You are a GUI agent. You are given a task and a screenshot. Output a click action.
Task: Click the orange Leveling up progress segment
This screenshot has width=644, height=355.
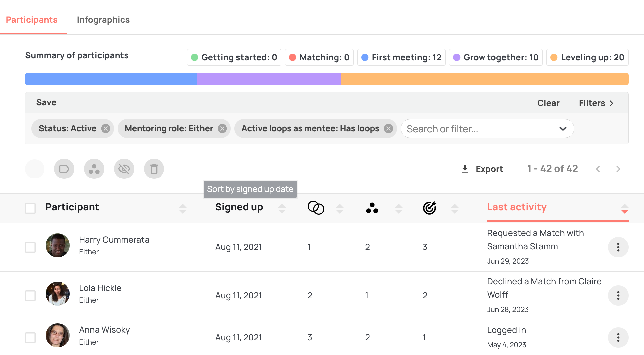(485, 79)
